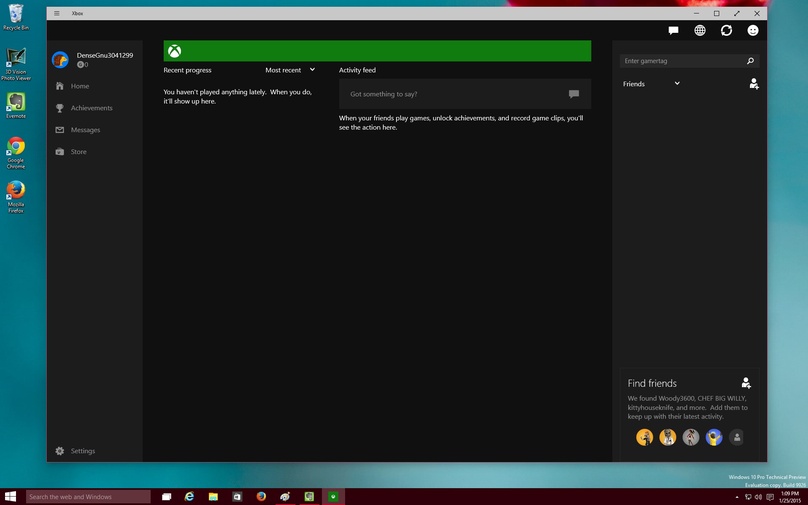The width and height of the screenshot is (808, 505).
Task: Select first orange suggested friend avatar
Action: coord(644,437)
